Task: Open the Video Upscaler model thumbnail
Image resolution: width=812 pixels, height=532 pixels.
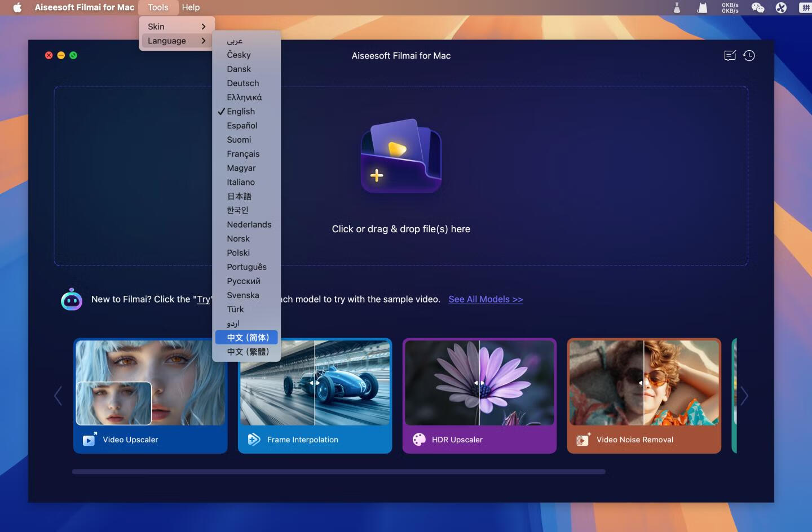Action: click(151, 383)
